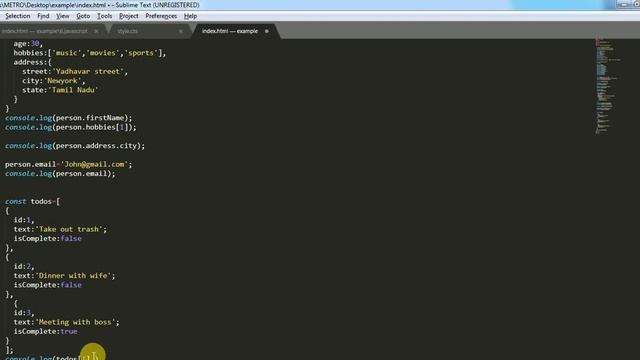Open the Help menu
Screen dimensions: 640x360
190,16
